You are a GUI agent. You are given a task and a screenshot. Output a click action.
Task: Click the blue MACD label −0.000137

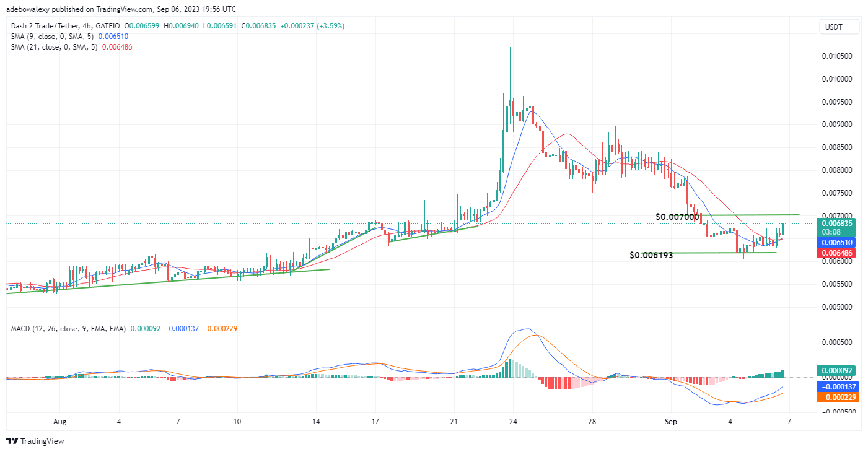tap(838, 386)
